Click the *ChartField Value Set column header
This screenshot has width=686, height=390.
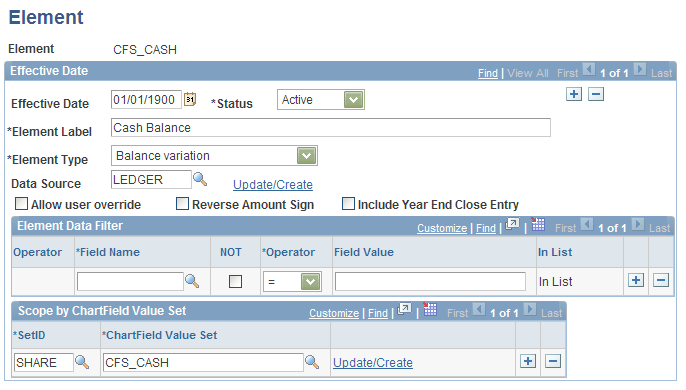coord(160,335)
